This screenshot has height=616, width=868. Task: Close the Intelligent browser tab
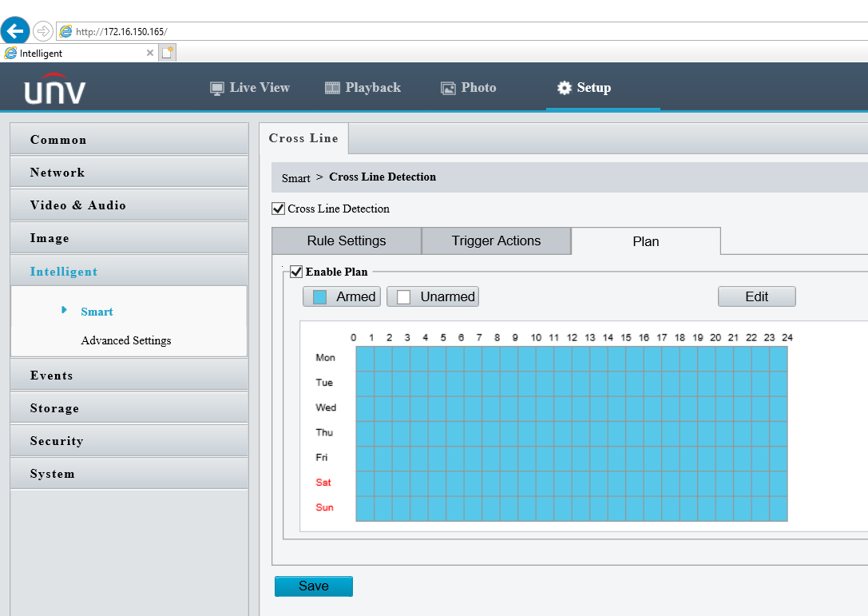[149, 53]
